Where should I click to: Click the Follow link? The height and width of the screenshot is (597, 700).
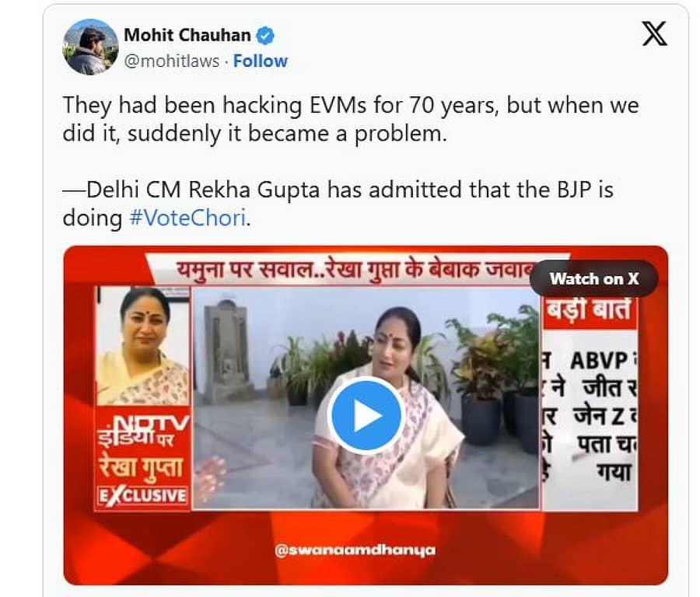261,61
